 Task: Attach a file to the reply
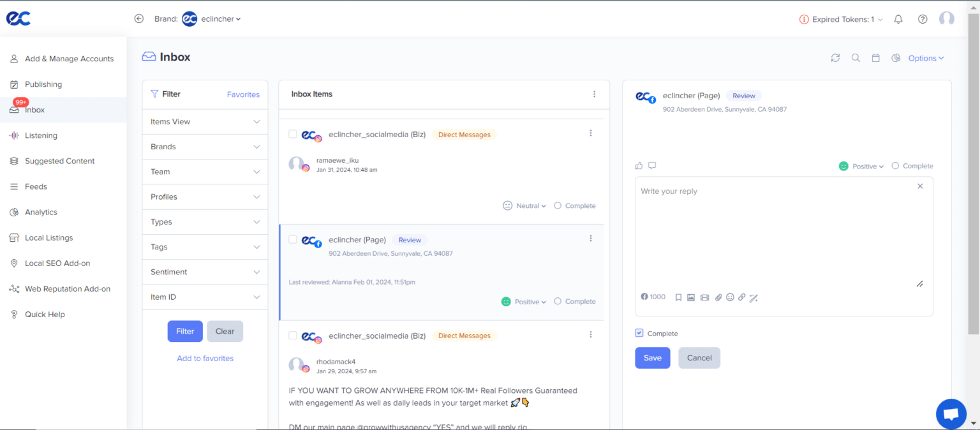(718, 297)
